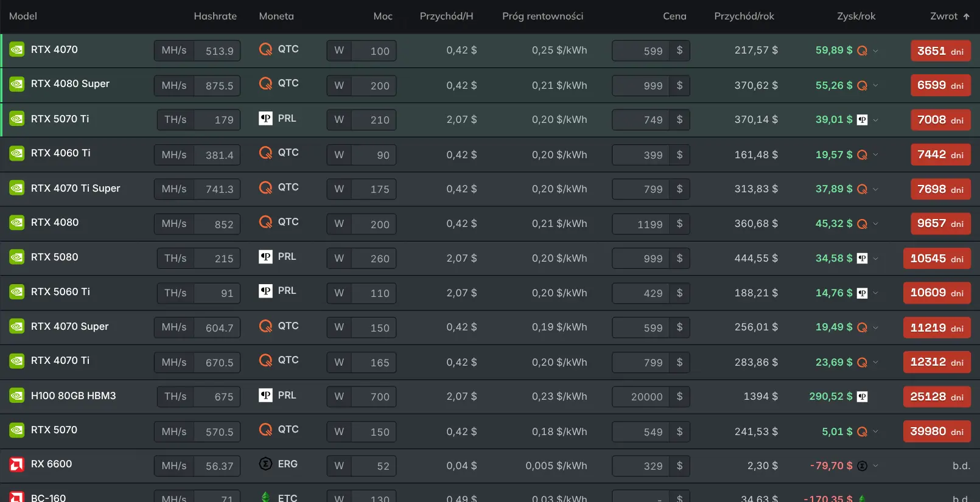The height and width of the screenshot is (502, 980).
Task: Click the QTC coin icon in RTX 4080 row
Action: coord(265,221)
